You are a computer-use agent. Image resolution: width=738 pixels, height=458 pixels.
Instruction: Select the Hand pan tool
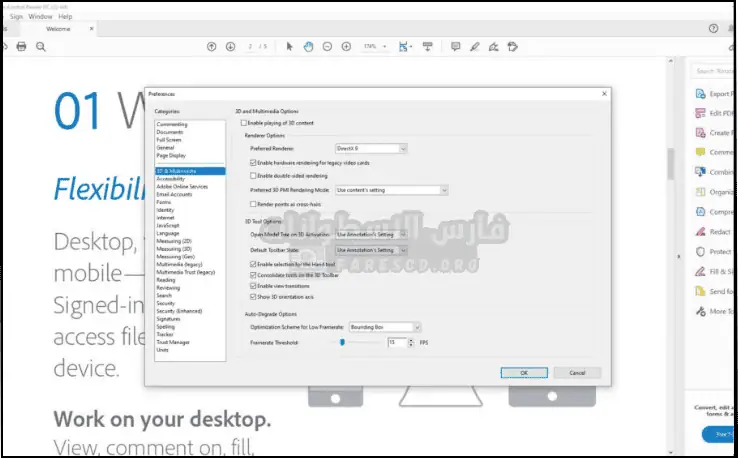pyautogui.click(x=309, y=47)
